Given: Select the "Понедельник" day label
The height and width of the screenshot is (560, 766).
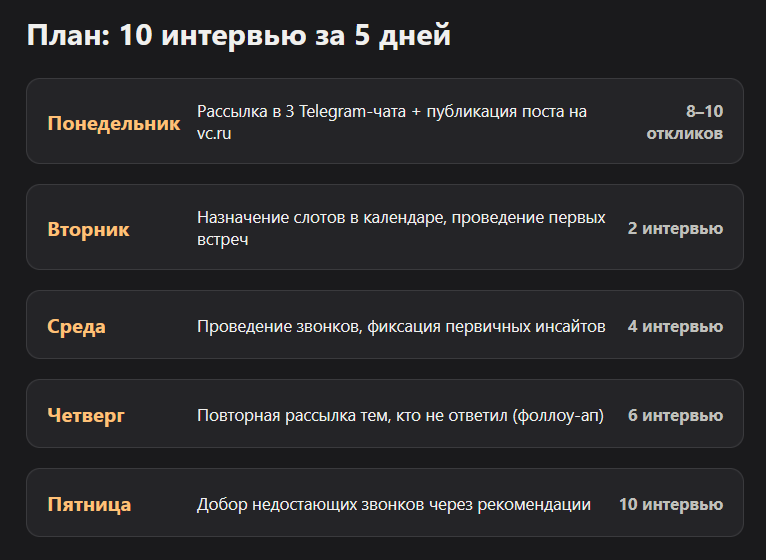Looking at the screenshot, I should pyautogui.click(x=114, y=123).
